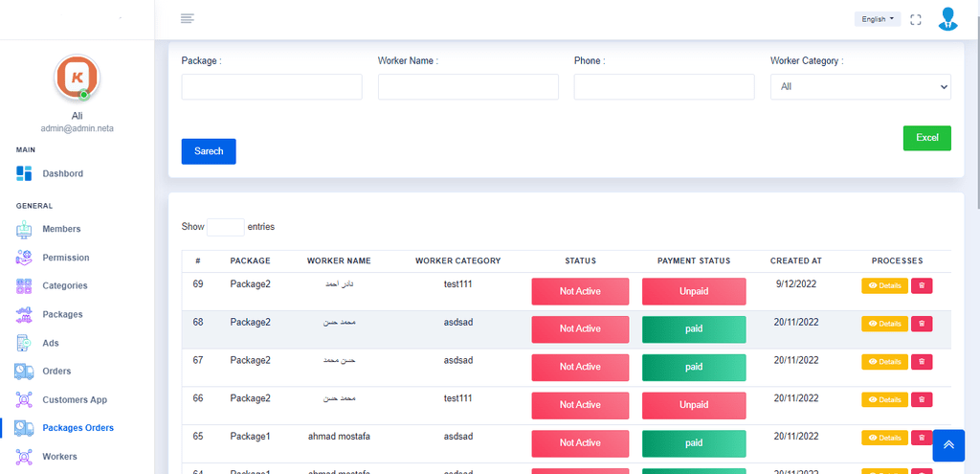Delete order 67 with trash icon
This screenshot has width=980, height=474.
[x=922, y=362]
